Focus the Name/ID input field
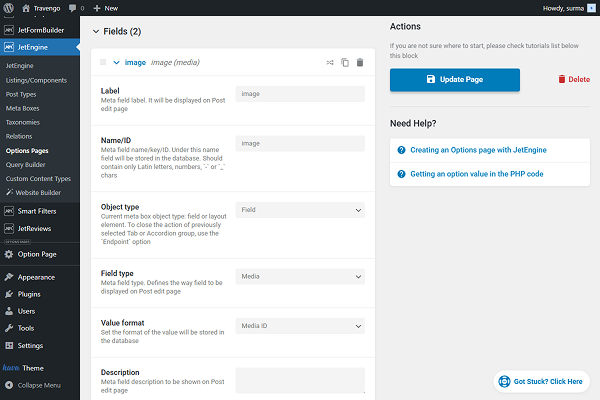Viewport: 600px width, 400px height. 300,144
